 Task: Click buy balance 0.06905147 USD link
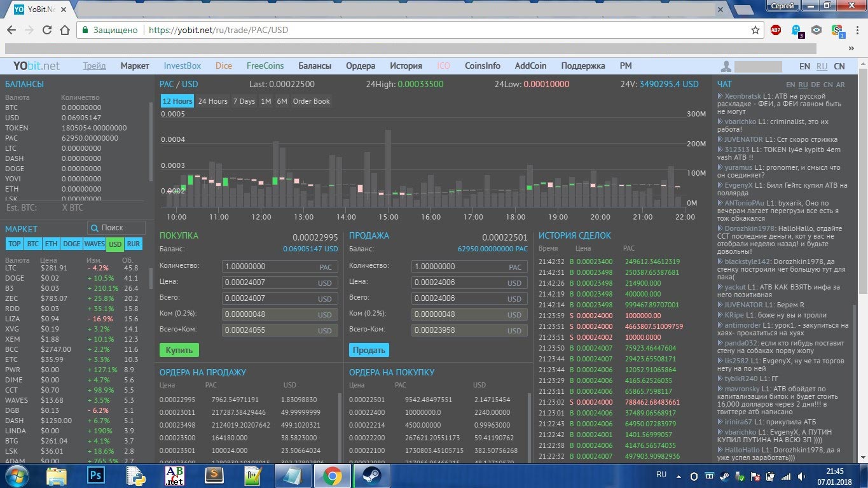pos(311,249)
